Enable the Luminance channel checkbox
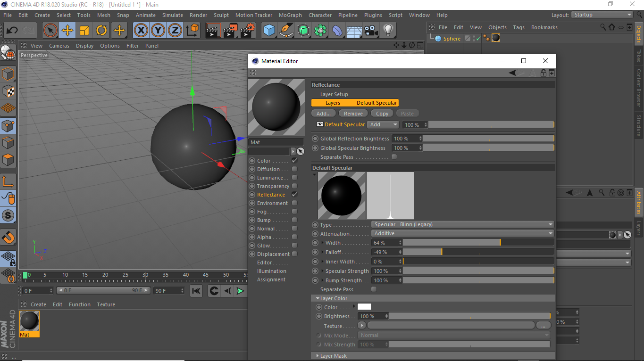This screenshot has width=644, height=361. coord(294,178)
